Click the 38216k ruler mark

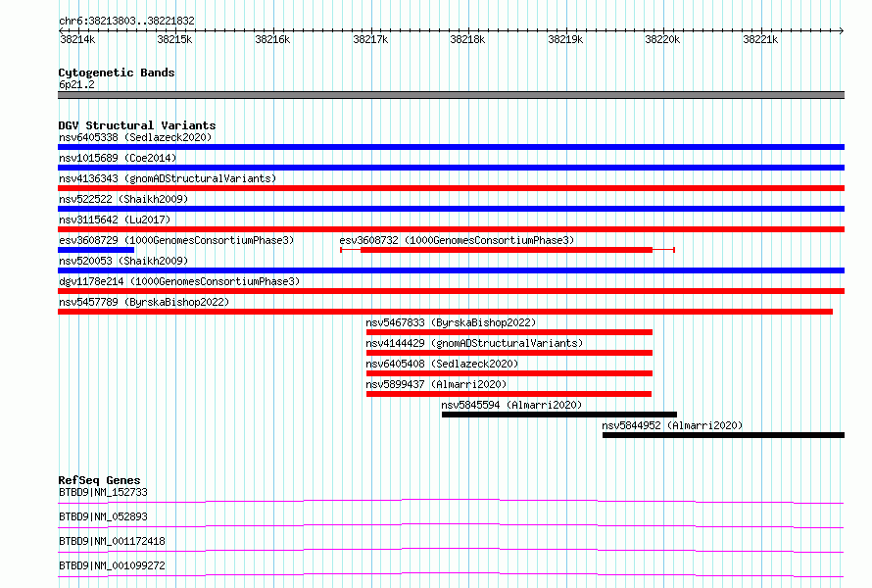[x=272, y=39]
